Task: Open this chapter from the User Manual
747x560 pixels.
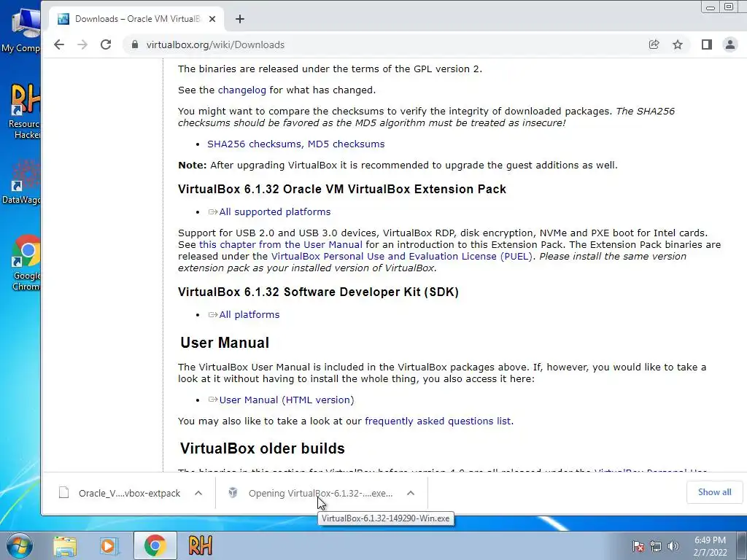Action: point(281,245)
